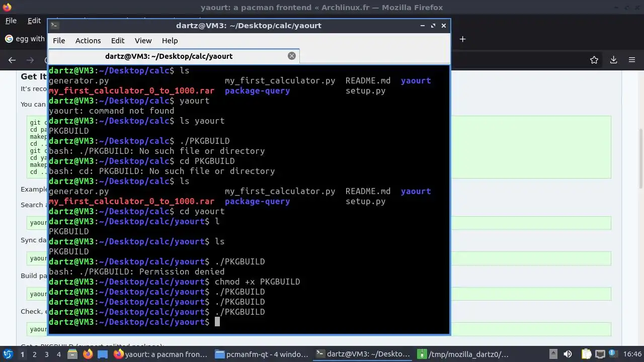Launch Firefox from the taskbar quicklaunch icon
644x362 pixels.
88,354
